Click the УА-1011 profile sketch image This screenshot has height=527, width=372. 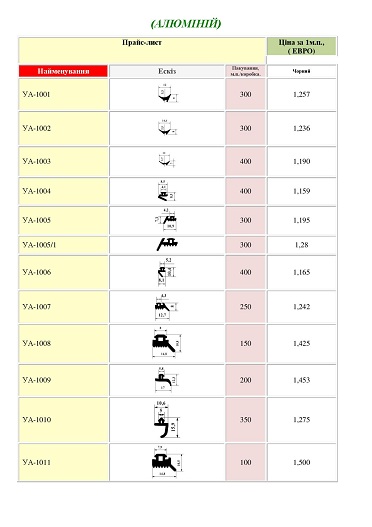click(x=167, y=462)
